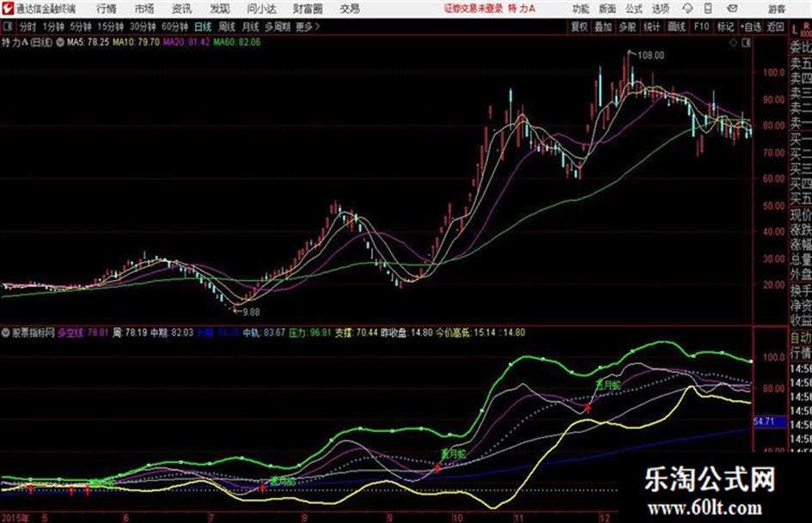Click the 2015年 label on time axis

15,518
